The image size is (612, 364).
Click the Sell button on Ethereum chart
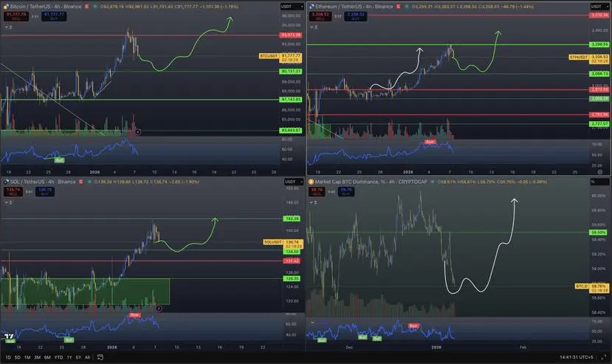click(x=320, y=16)
